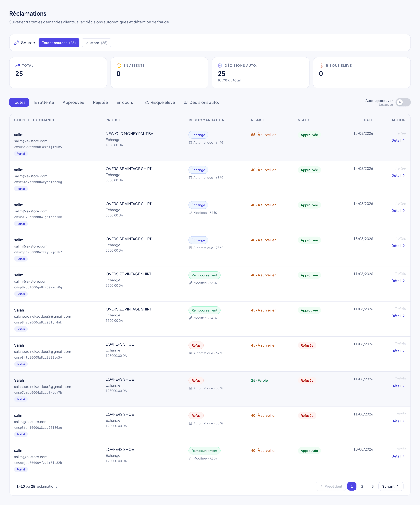Switch to the En cours tab
Screen dimensions: 420x505
(125, 102)
